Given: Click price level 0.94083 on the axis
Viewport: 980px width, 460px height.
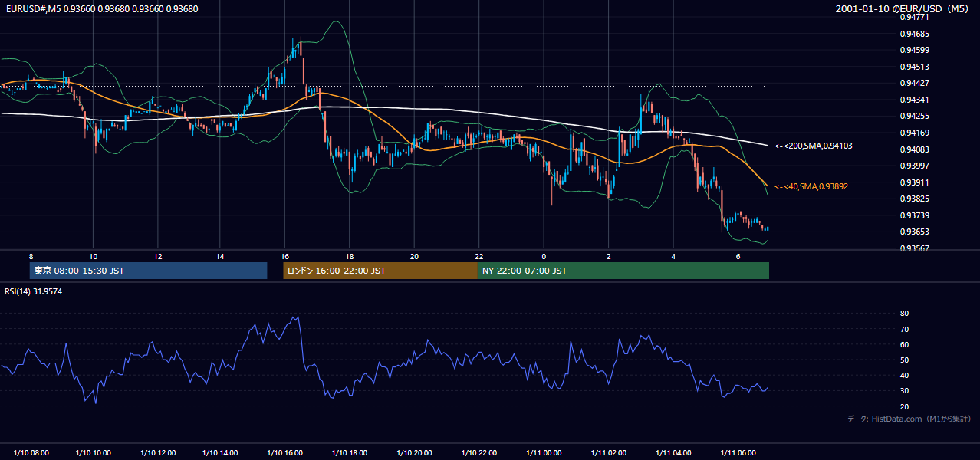Looking at the screenshot, I should (x=914, y=149).
